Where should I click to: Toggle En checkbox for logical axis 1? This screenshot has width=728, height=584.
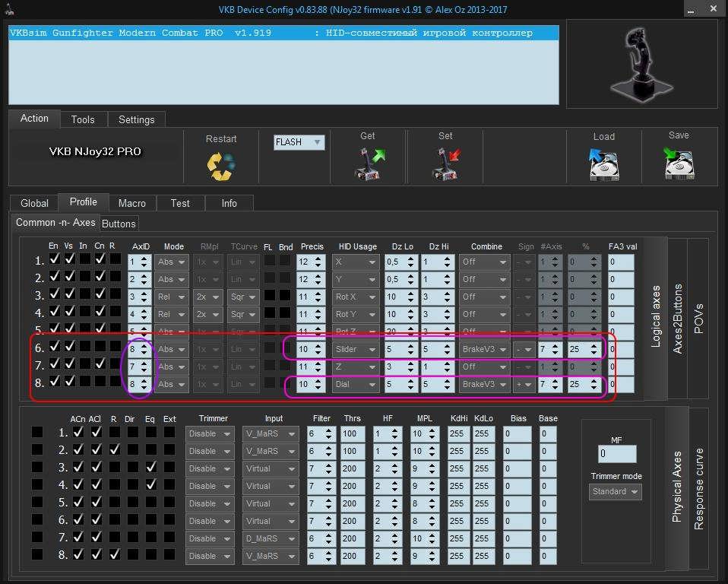[x=54, y=259]
